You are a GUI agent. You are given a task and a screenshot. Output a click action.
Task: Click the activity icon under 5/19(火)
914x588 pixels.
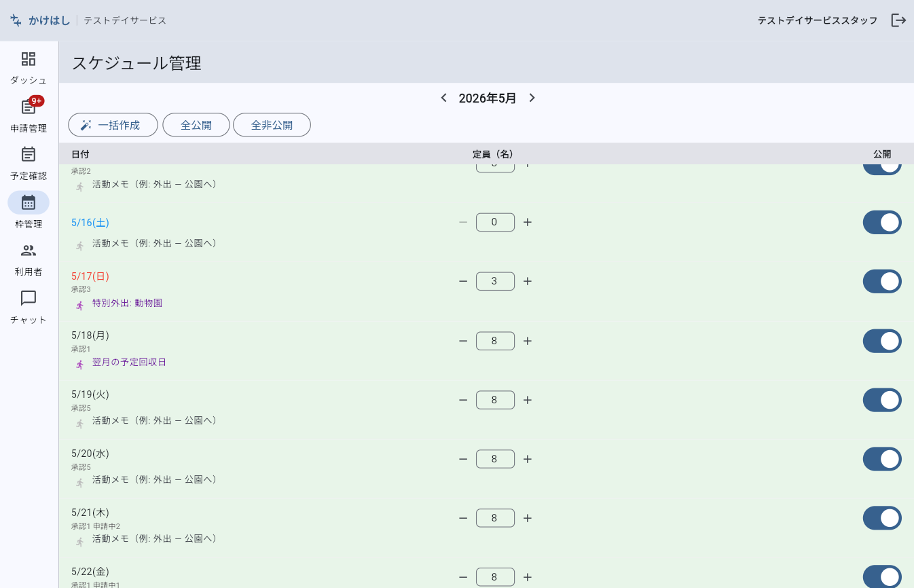pyautogui.click(x=80, y=424)
